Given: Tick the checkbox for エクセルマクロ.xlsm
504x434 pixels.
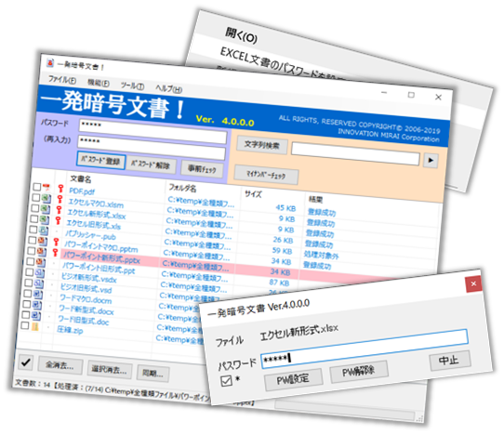Looking at the screenshot, I should (36, 197).
